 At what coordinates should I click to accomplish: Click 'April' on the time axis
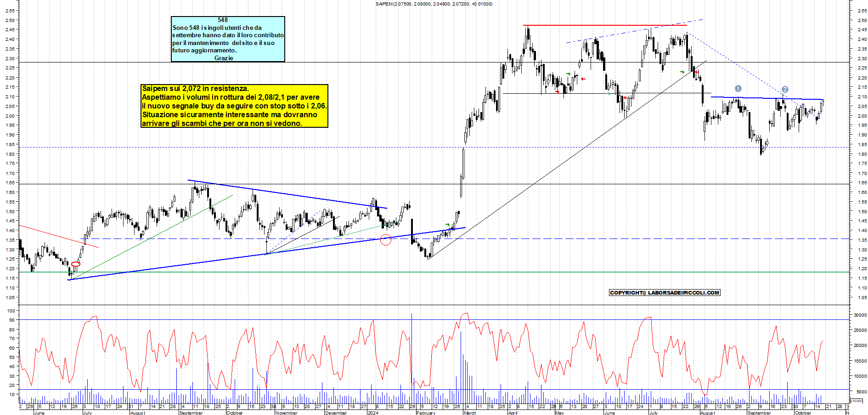pos(513,413)
